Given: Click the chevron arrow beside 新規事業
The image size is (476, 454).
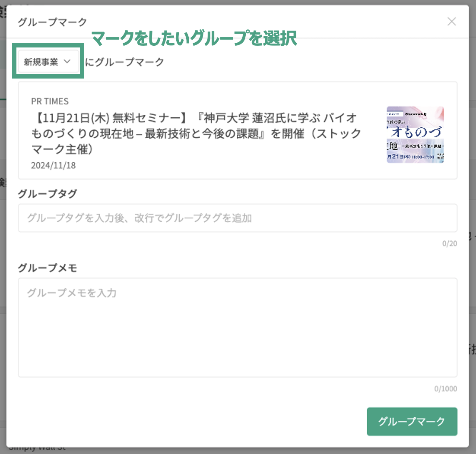Looking at the screenshot, I should point(67,62).
